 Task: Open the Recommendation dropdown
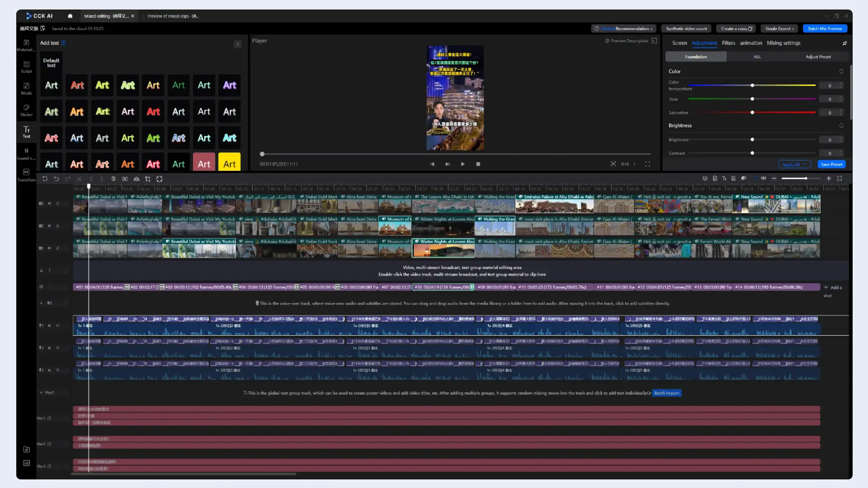point(624,28)
